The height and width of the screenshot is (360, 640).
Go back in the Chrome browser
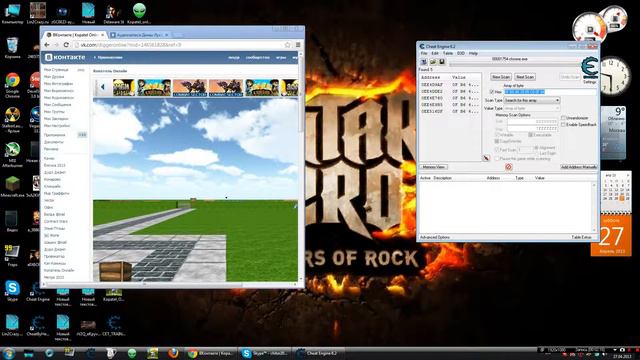[47, 45]
